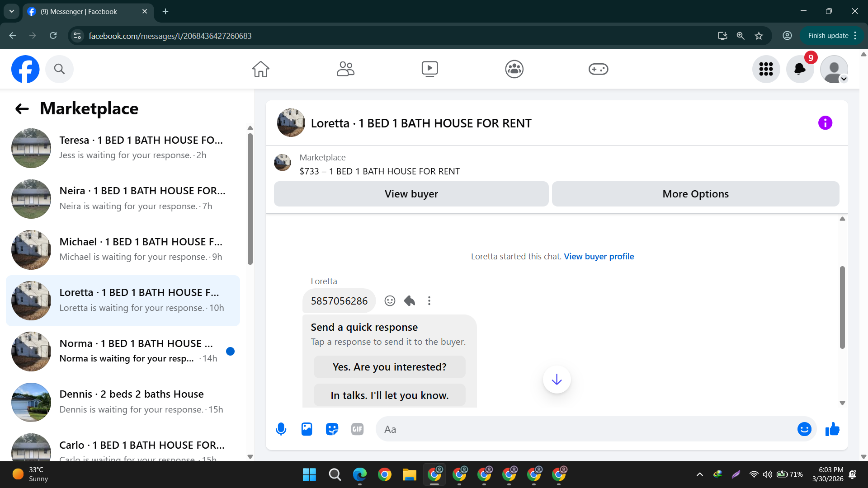Switch to the Video tab
The image size is (868, 488).
click(x=429, y=69)
